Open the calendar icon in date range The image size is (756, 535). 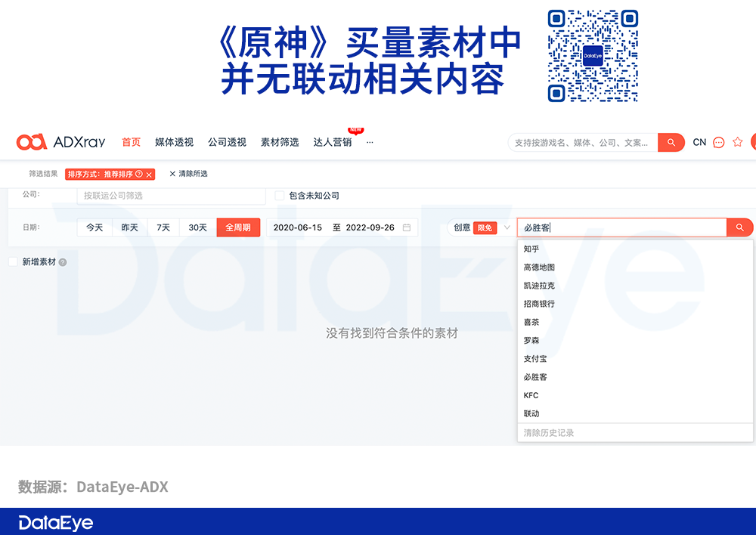(x=407, y=227)
